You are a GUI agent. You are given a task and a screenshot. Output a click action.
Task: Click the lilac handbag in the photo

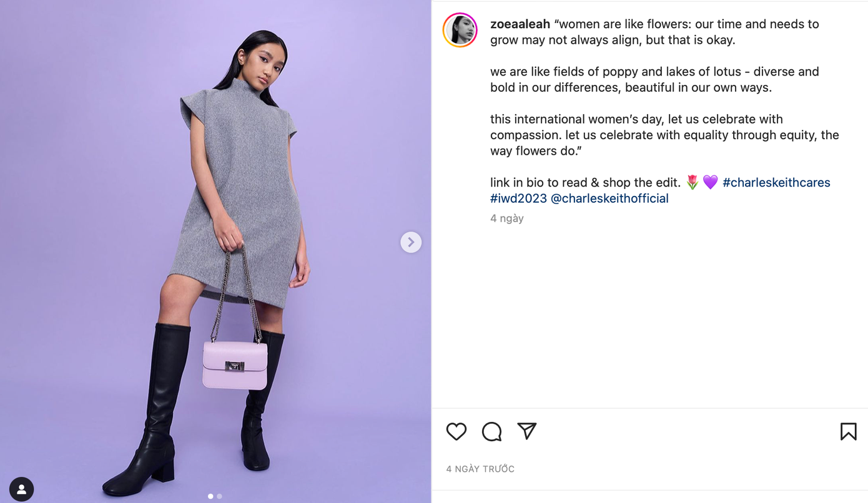pyautogui.click(x=235, y=365)
